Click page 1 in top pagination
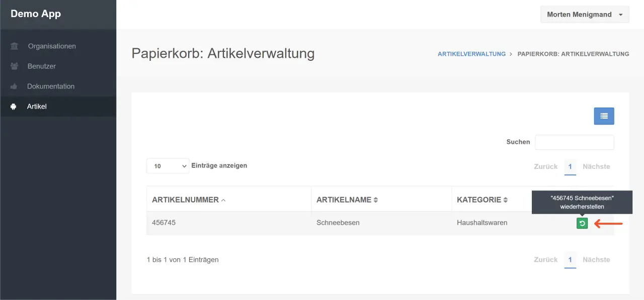Screen dimensions: 644x300 click(570, 166)
